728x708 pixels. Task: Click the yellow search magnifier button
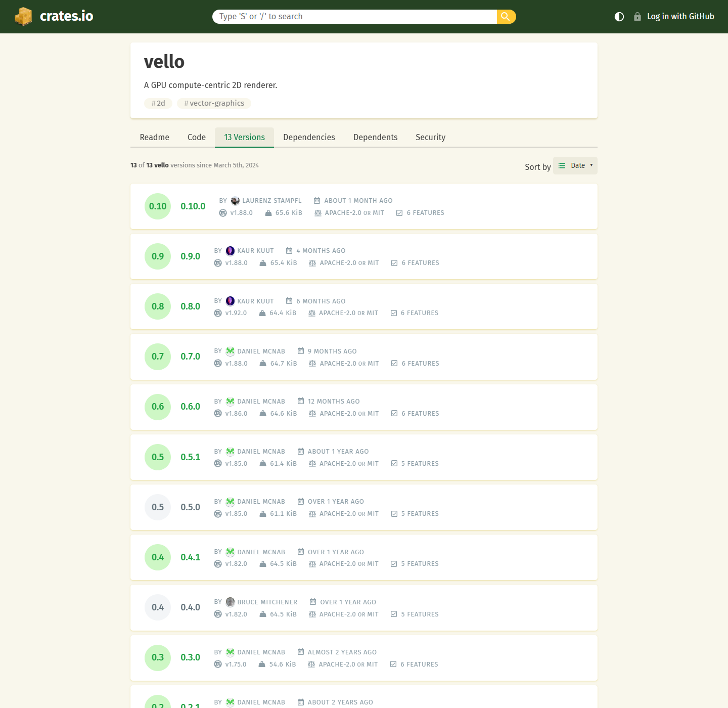pos(506,17)
